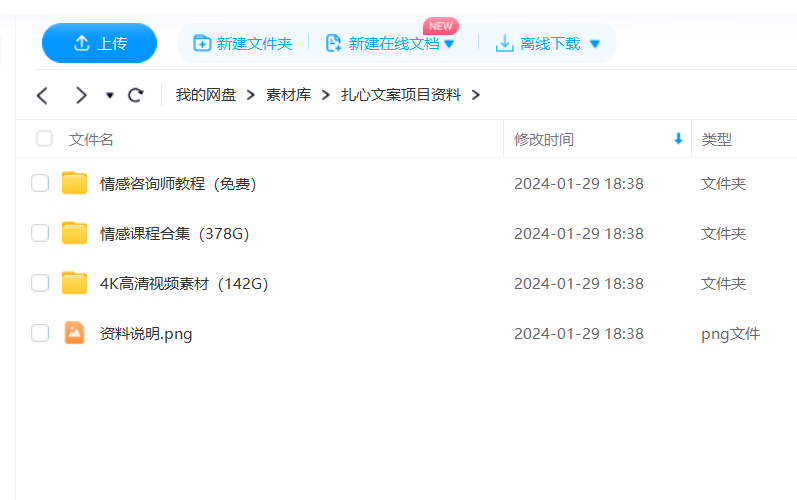The image size is (797, 500).
Task: Open the 离线下载 dropdown menu
Action: point(595,43)
